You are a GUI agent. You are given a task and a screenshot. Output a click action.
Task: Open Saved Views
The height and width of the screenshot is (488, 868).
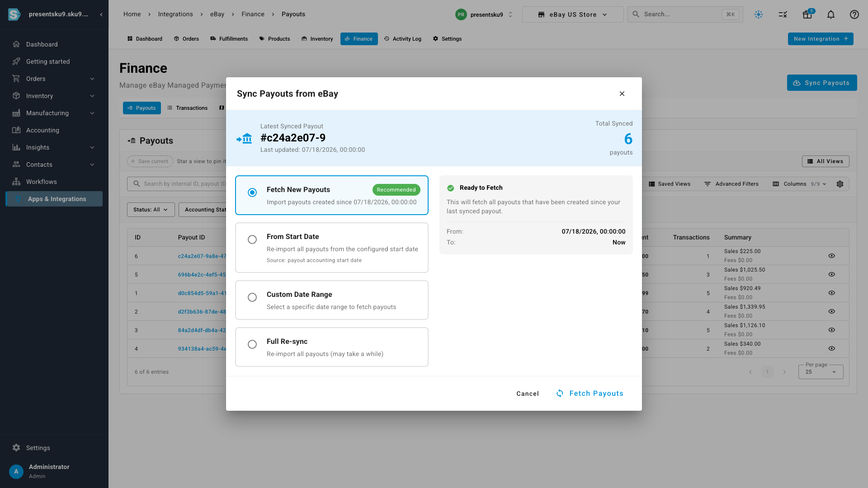coord(670,184)
